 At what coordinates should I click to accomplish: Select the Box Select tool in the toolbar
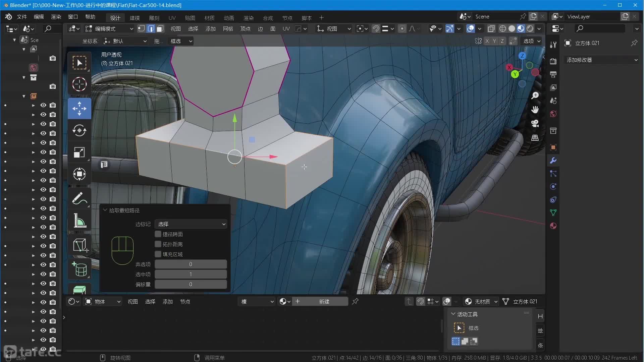click(x=79, y=63)
